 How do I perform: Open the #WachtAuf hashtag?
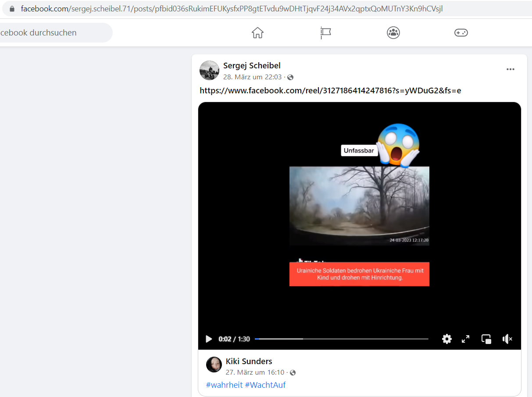pyautogui.click(x=265, y=385)
